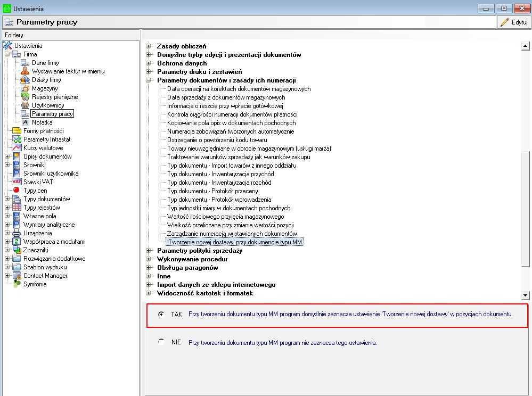This screenshot has height=396, width=532.
Task: Expand the Zasady obliczeń section
Action: pos(149,46)
